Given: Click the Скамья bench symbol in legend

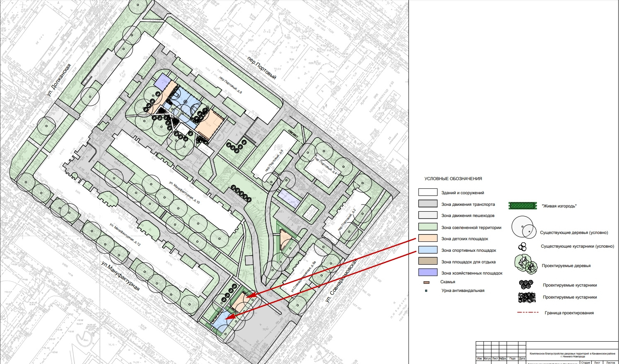Looking at the screenshot, I should tap(426, 282).
